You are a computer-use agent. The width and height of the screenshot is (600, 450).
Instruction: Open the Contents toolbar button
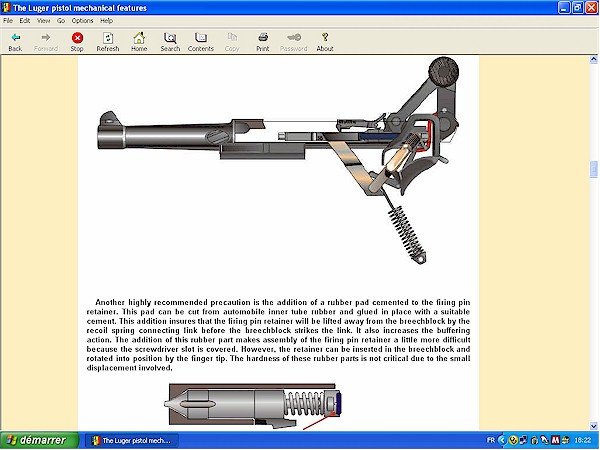(x=201, y=42)
